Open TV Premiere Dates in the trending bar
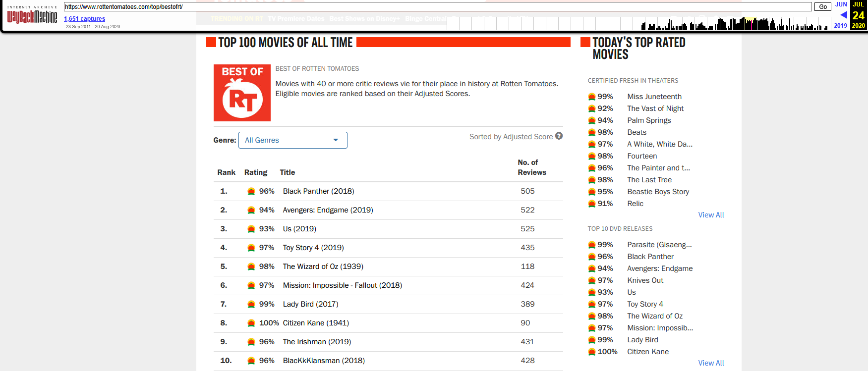 [x=296, y=19]
